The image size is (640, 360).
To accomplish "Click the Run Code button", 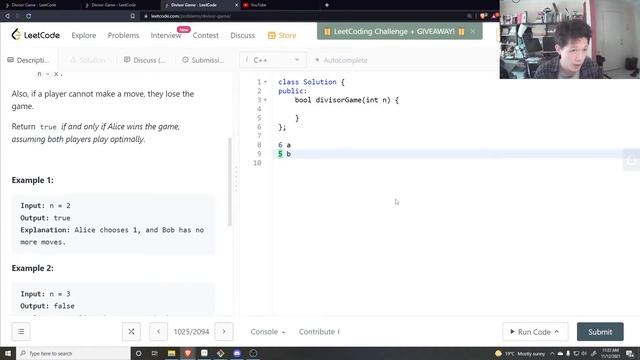I will (x=535, y=332).
